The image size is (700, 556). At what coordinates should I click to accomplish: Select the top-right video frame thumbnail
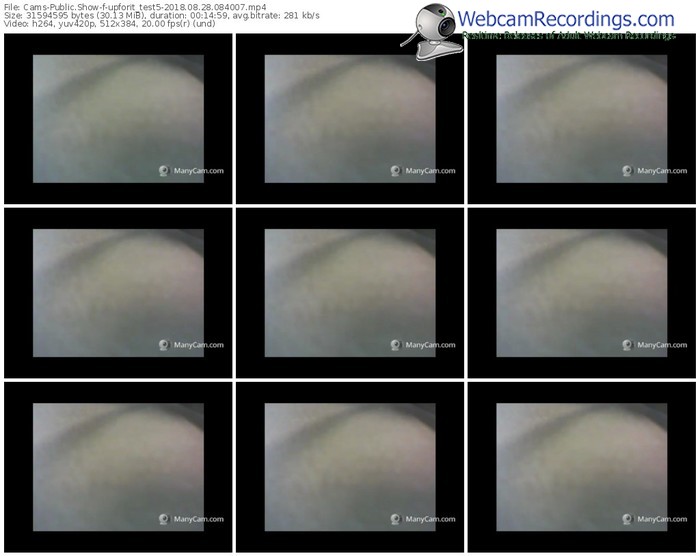pyautogui.click(x=582, y=119)
